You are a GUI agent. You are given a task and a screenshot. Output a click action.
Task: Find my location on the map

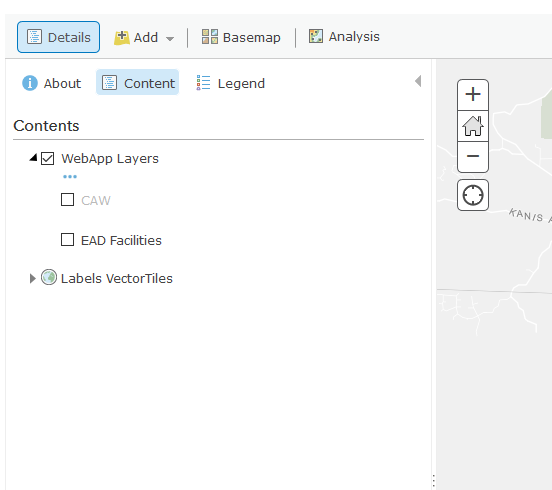[x=473, y=195]
